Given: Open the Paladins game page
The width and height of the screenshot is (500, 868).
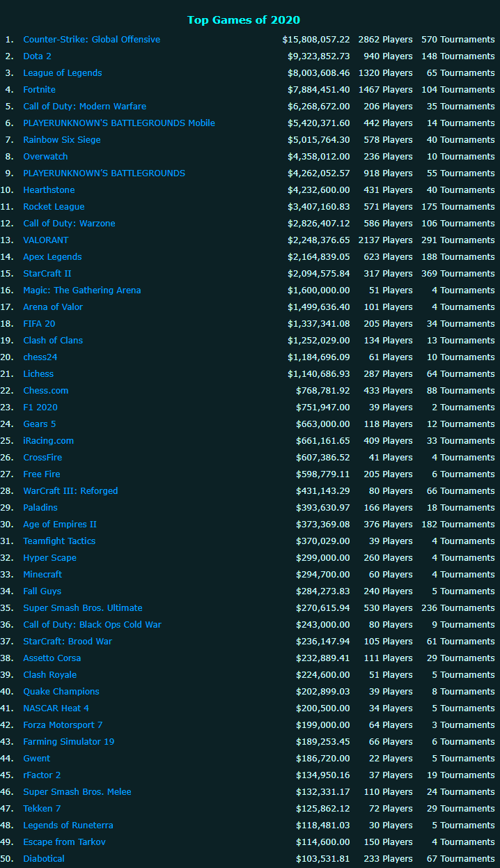Looking at the screenshot, I should coord(40,508).
